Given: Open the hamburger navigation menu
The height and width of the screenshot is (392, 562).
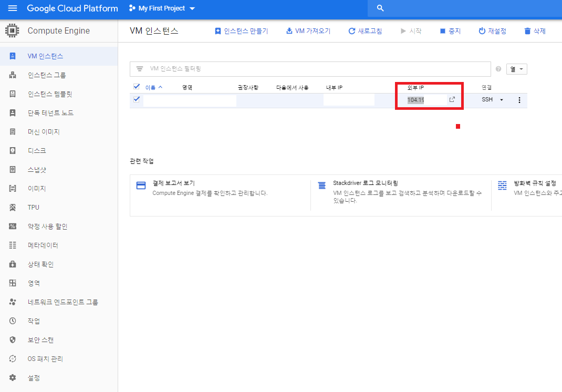Looking at the screenshot, I should coord(13,8).
